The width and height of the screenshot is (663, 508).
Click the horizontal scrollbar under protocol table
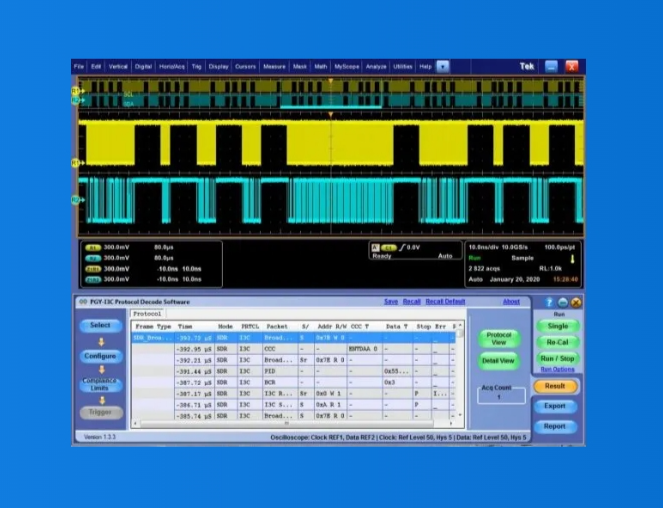pyautogui.click(x=290, y=423)
